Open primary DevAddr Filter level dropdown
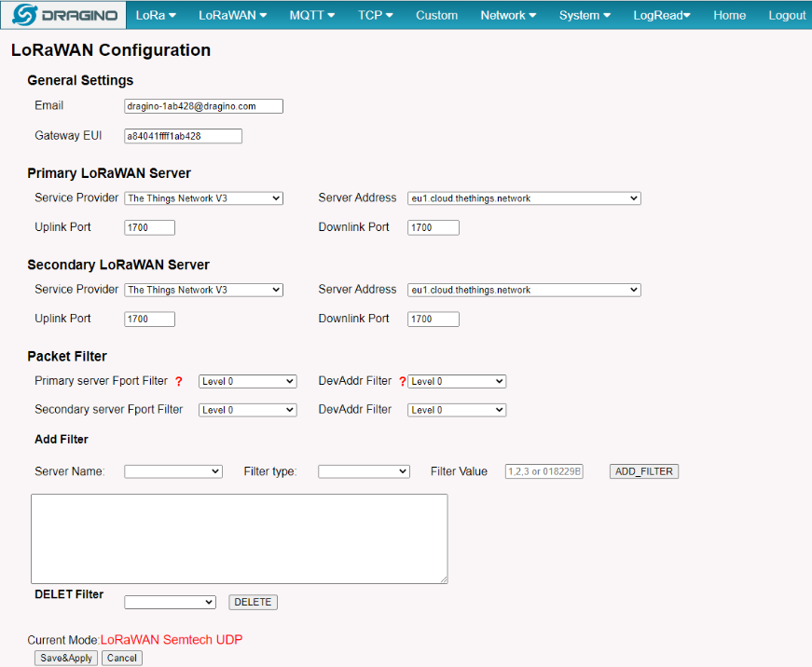Screen dimensions: 812x667 tap(457, 381)
